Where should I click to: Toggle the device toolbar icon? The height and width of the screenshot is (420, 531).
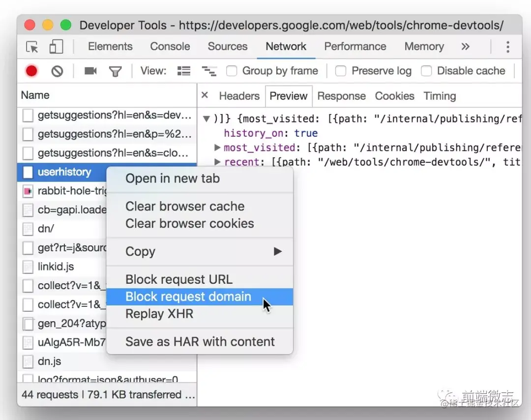(56, 47)
